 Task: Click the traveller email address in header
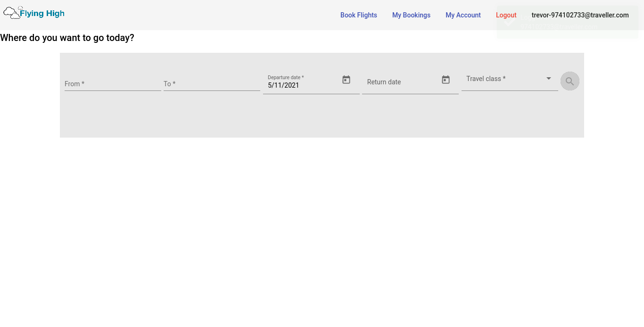580,15
